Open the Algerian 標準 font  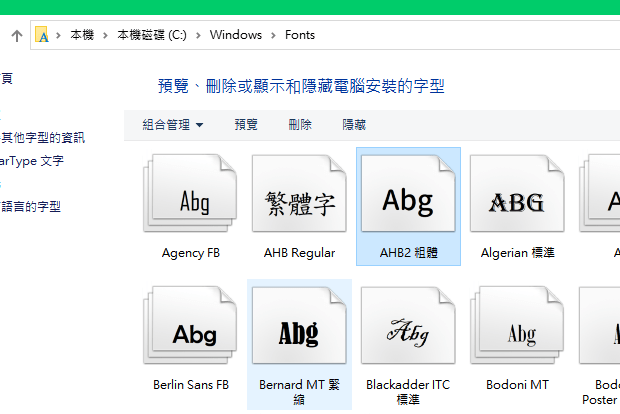516,202
